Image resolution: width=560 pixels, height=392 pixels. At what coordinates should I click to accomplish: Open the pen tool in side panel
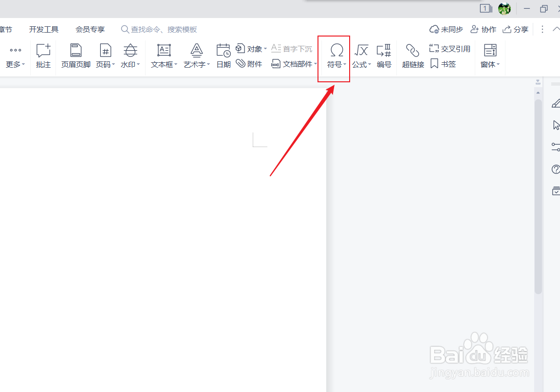click(556, 103)
